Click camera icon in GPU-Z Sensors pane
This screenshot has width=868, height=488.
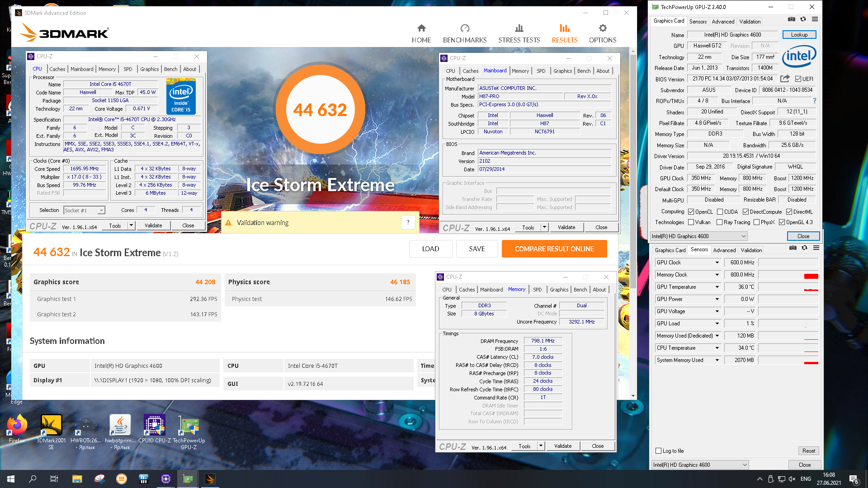793,248
